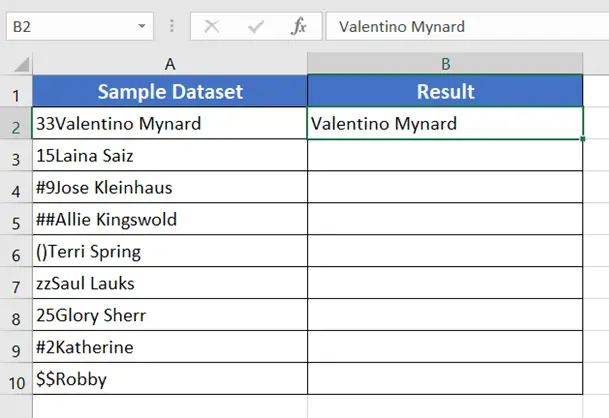Select row 5 header
This screenshot has height=418, width=609.
[16, 219]
